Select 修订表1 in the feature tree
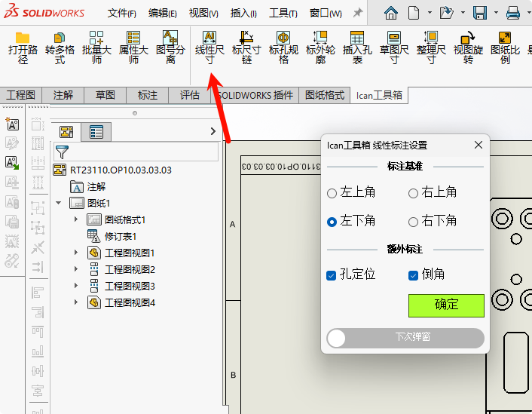 [120, 236]
